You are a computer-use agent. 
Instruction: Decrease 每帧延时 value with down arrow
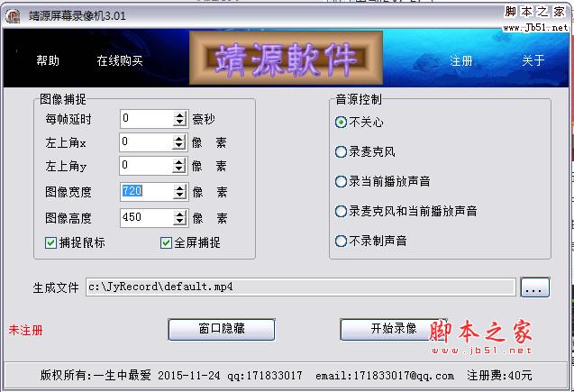point(179,123)
